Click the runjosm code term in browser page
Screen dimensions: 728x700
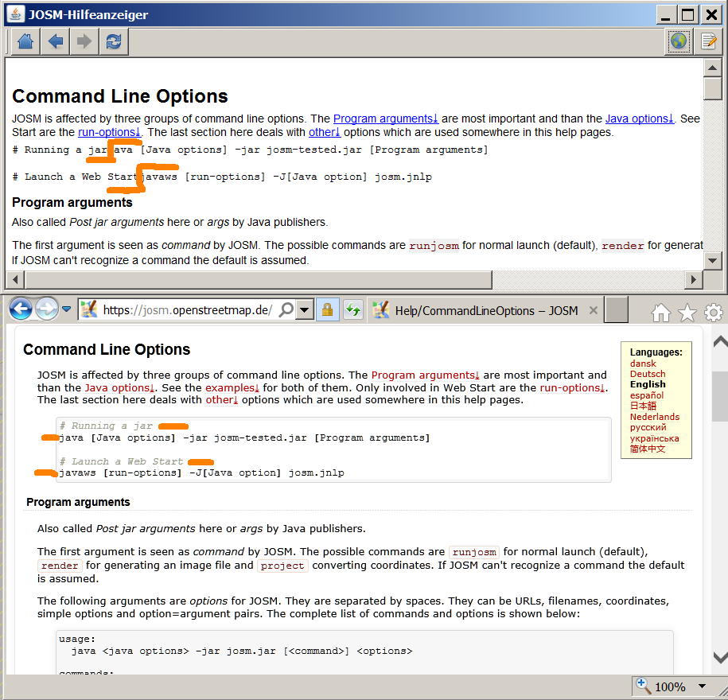(x=474, y=552)
